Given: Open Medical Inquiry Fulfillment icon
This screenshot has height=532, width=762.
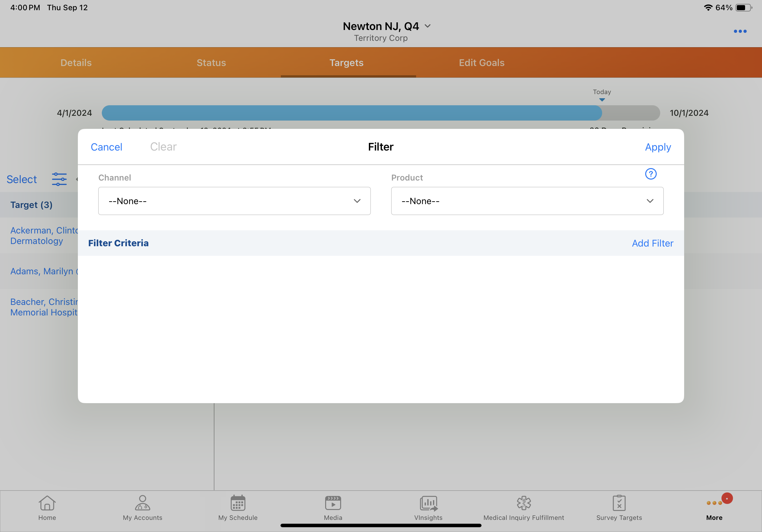Looking at the screenshot, I should (523, 503).
